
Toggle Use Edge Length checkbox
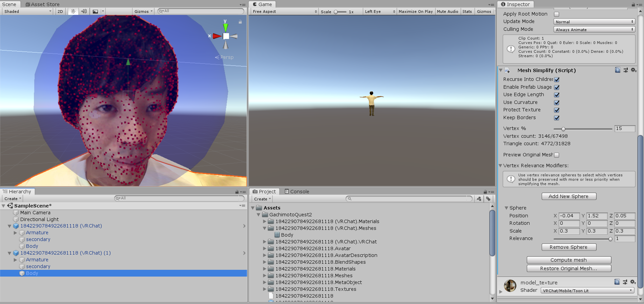557,95
